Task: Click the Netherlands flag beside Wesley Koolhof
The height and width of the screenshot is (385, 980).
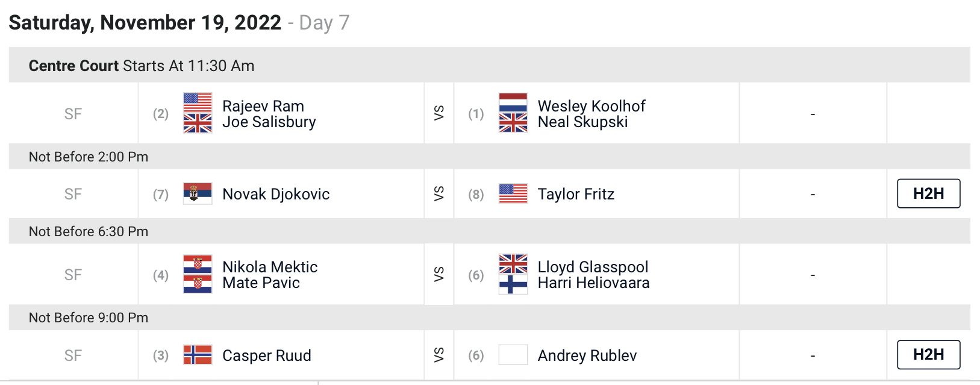Action: pos(513,103)
